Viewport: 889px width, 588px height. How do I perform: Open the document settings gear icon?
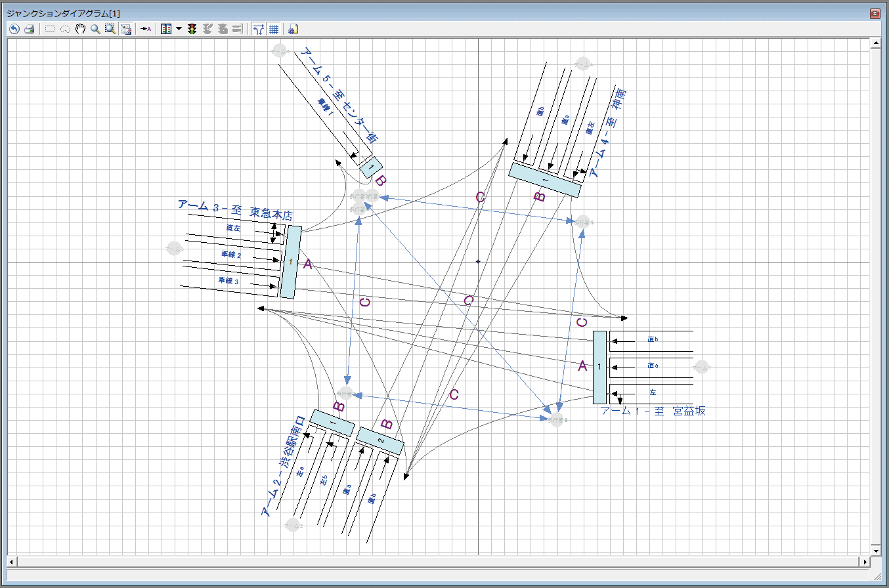pyautogui.click(x=293, y=29)
